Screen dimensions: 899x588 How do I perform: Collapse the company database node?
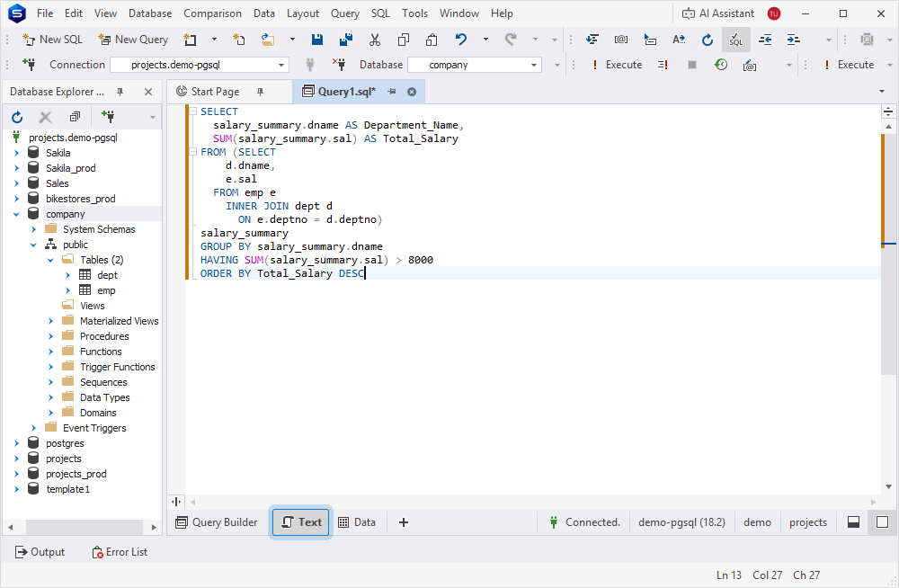coord(16,214)
